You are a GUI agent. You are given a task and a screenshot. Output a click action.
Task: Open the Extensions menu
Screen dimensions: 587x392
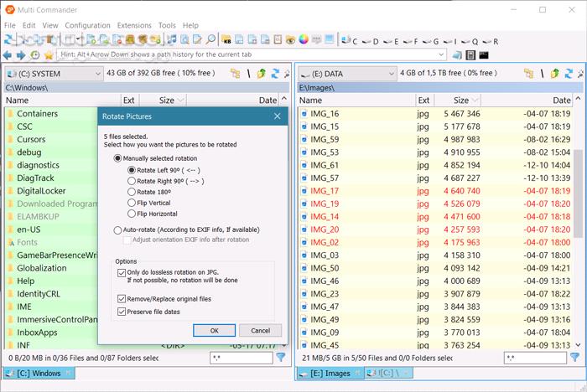tap(134, 25)
